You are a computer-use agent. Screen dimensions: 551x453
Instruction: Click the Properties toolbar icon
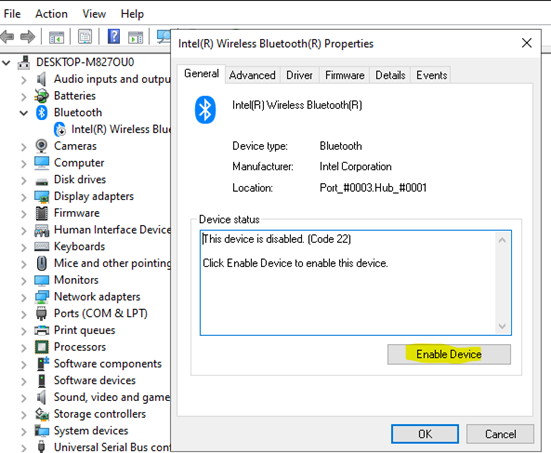[85, 37]
